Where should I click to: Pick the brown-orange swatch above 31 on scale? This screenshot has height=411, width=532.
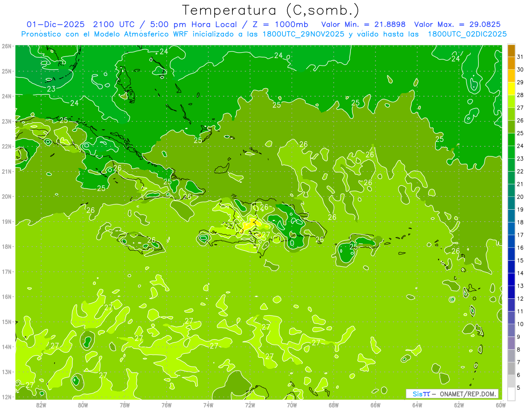coord(511,51)
